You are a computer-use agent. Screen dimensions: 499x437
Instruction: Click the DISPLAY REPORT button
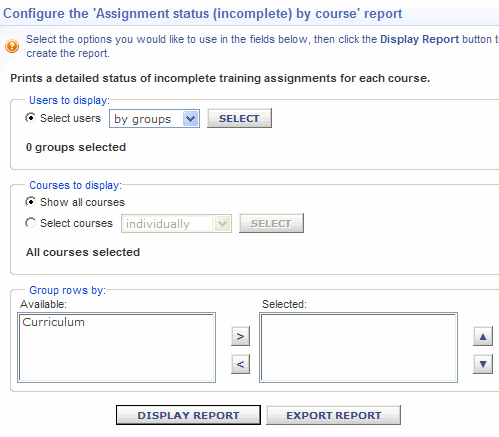click(x=188, y=415)
